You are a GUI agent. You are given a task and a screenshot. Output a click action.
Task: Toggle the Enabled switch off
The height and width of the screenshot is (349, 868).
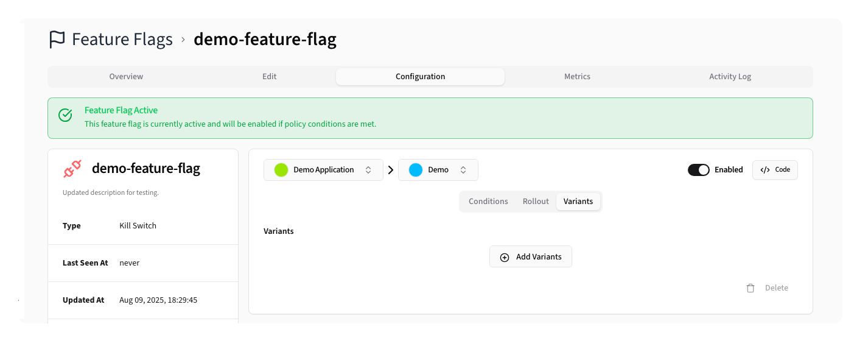[x=698, y=170]
